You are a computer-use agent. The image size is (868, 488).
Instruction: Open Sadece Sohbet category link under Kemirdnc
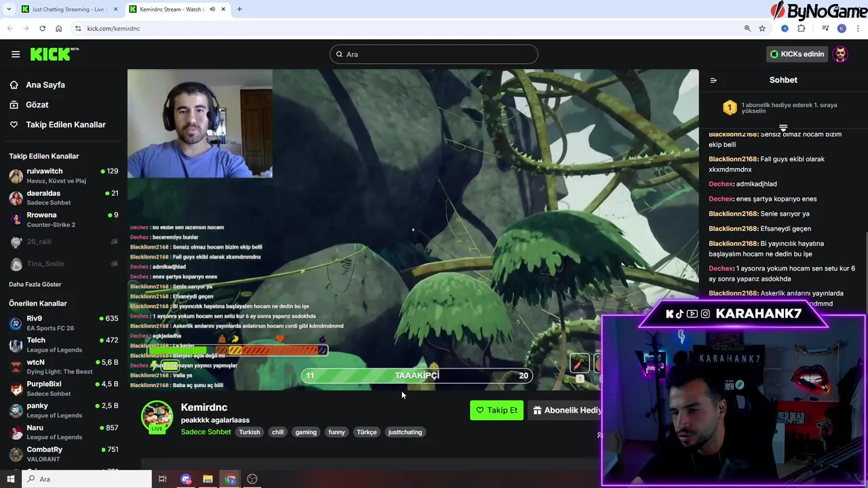[x=206, y=432]
